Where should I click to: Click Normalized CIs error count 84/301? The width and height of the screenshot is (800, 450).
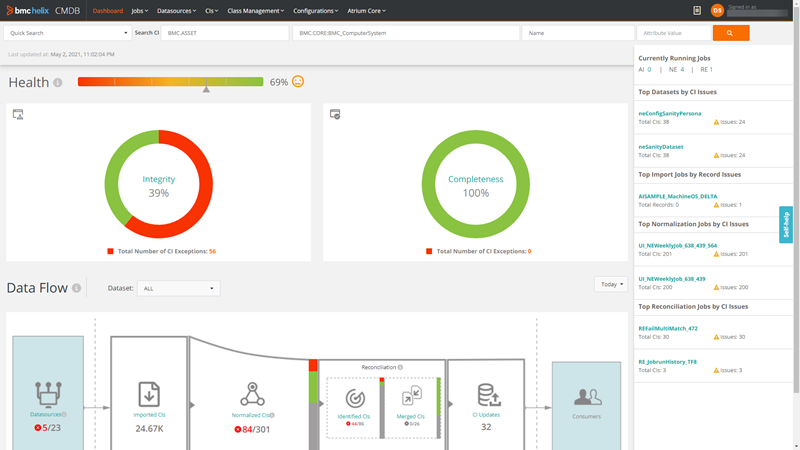(x=252, y=429)
